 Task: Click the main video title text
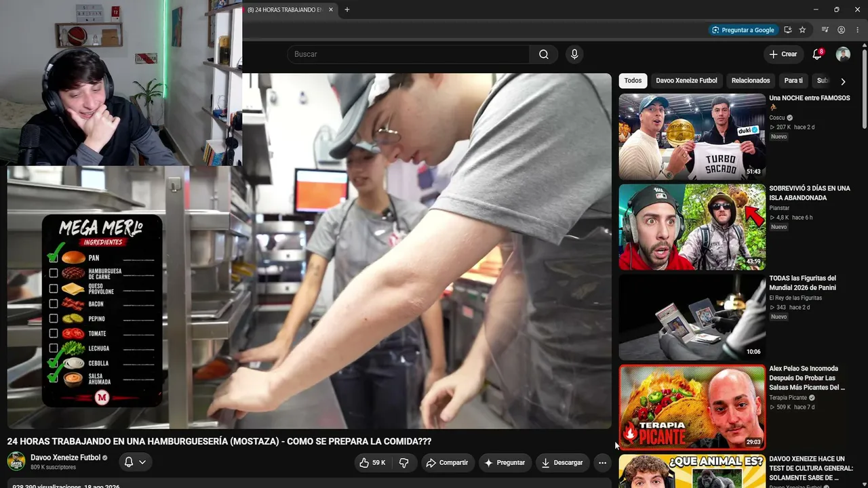(x=219, y=441)
